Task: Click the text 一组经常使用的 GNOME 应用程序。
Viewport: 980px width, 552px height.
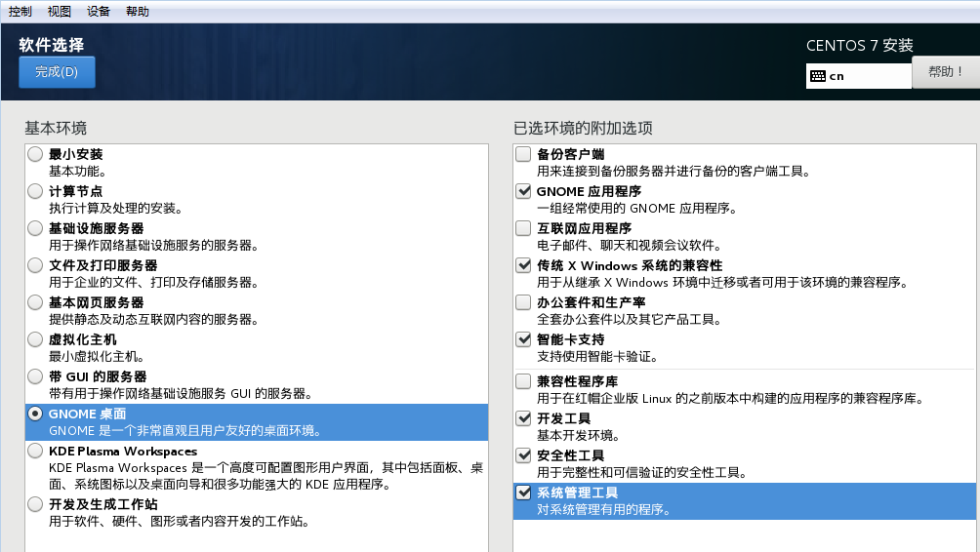Action: (636, 208)
